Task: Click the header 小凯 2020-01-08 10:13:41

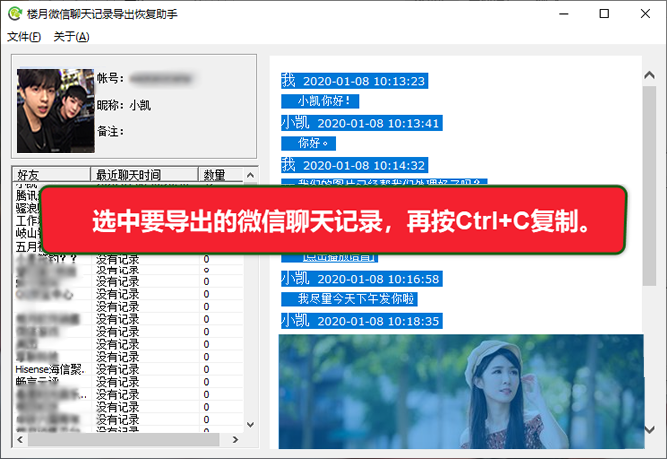Action: pyautogui.click(x=362, y=123)
